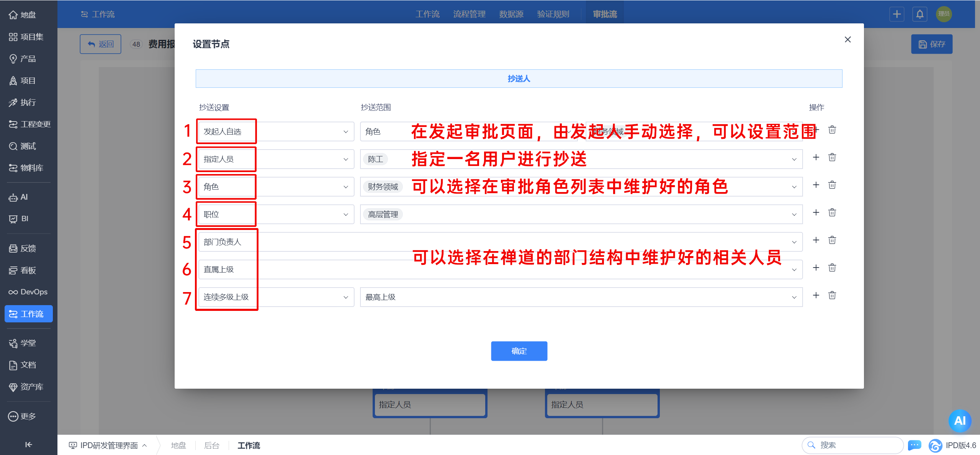Delete the 连续多级上级 row with trash icon
The height and width of the screenshot is (455, 980).
[832, 296]
